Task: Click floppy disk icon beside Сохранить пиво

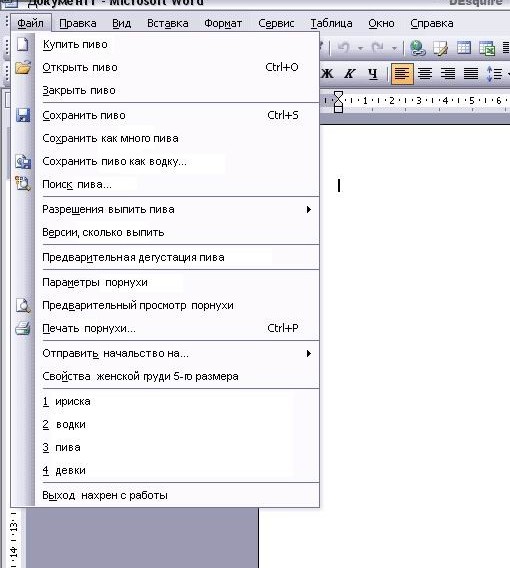Action: point(23,115)
